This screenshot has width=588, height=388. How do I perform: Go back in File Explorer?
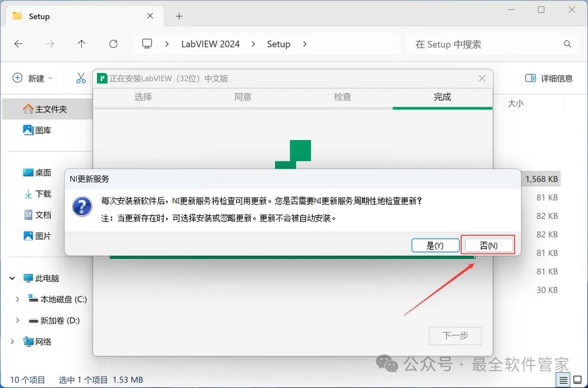(19, 44)
